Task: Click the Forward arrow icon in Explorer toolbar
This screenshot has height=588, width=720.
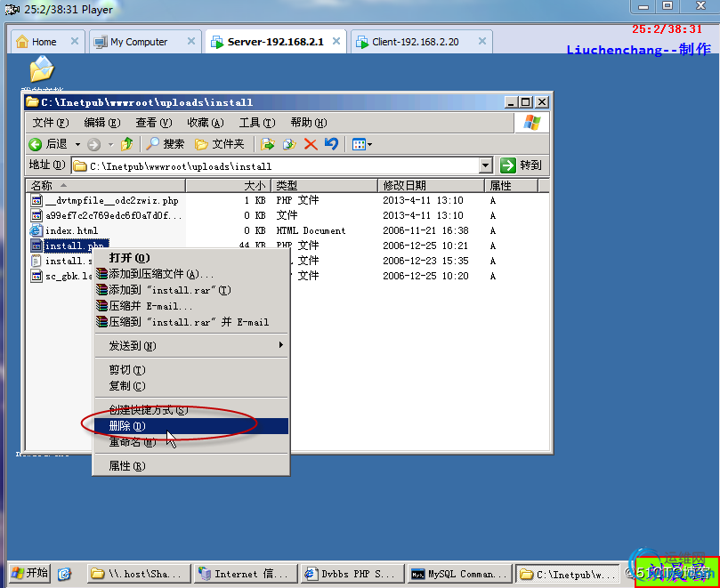Action: (x=93, y=145)
